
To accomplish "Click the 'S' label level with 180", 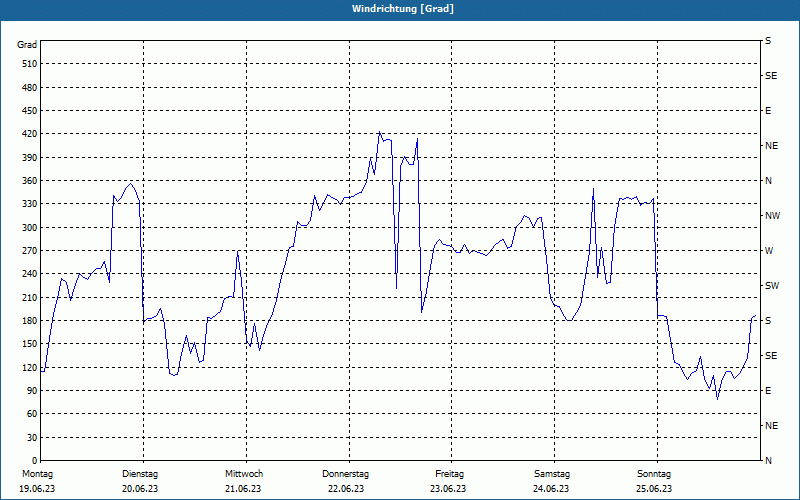I will point(768,320).
